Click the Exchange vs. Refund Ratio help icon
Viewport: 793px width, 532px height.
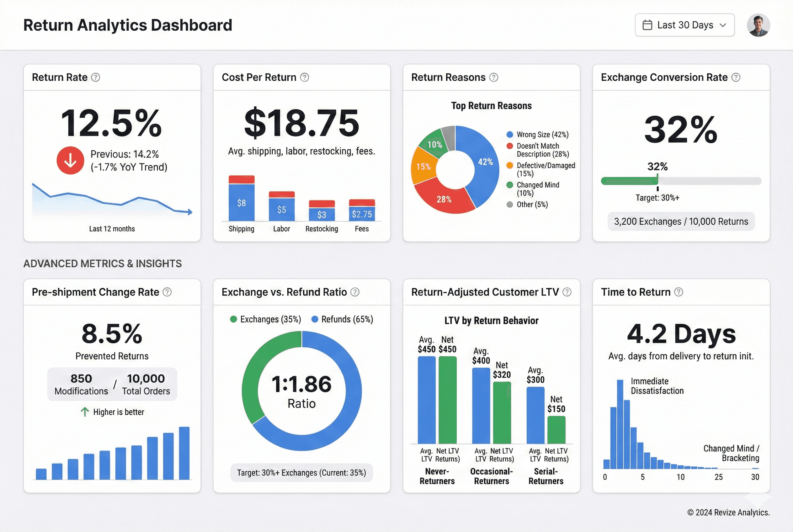coord(355,292)
